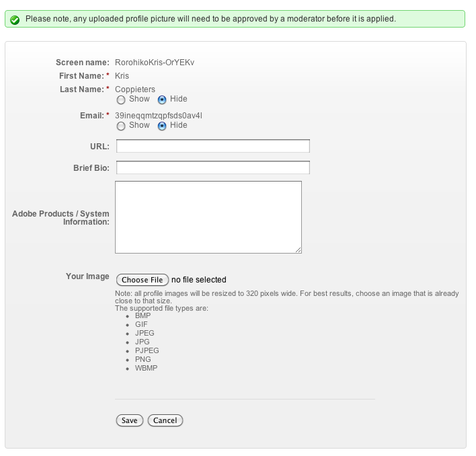Focus the Brief Bio input field
Image resolution: width=476 pixels, height=456 pixels.
[213, 167]
